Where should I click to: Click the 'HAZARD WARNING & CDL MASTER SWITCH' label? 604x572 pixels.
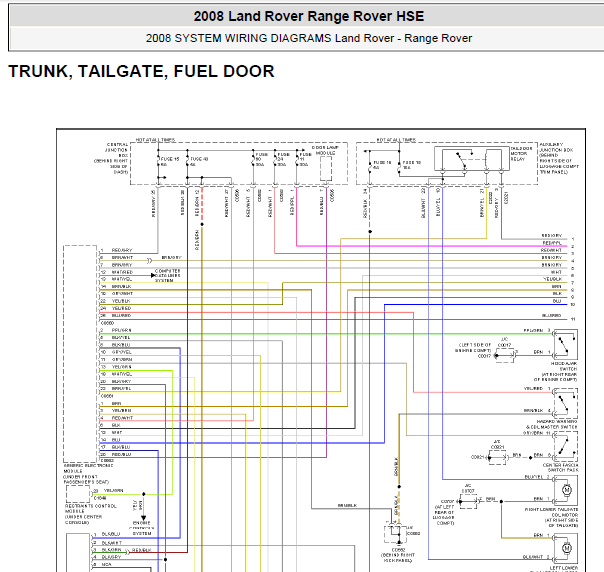coord(552,424)
